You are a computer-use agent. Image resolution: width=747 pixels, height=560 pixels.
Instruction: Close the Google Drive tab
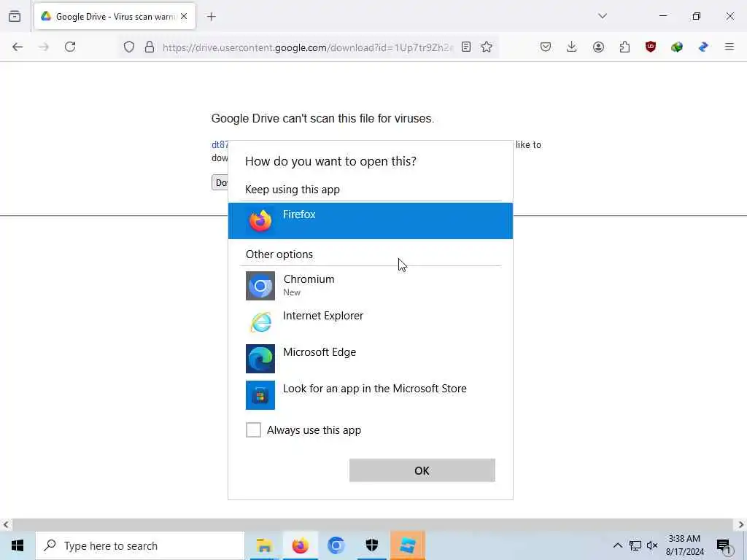click(184, 17)
